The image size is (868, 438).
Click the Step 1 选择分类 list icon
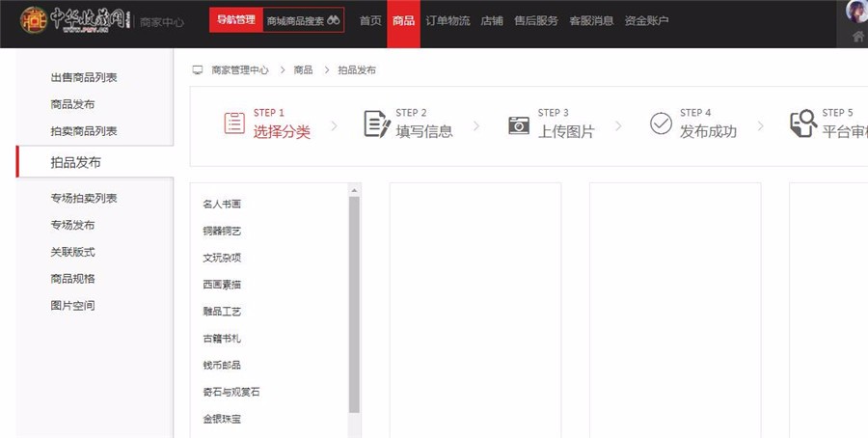[x=234, y=123]
